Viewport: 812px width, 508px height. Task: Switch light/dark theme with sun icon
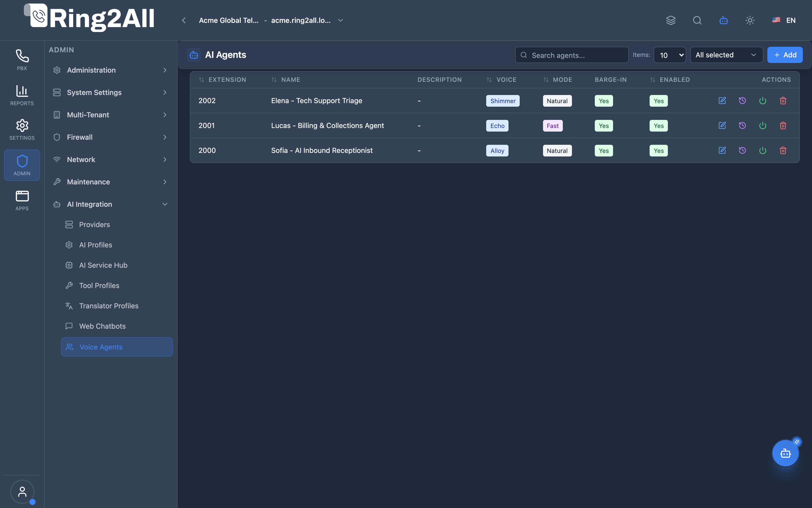click(x=750, y=20)
